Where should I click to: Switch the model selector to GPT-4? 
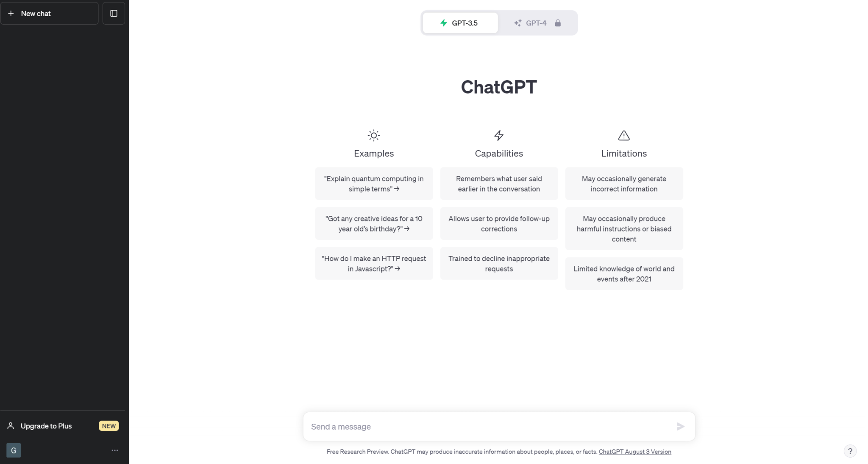(x=536, y=23)
